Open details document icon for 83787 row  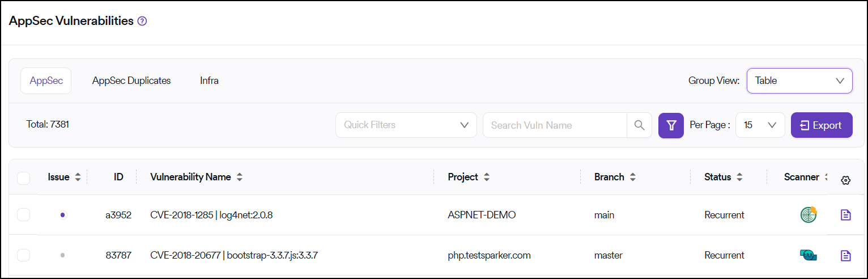(x=845, y=255)
